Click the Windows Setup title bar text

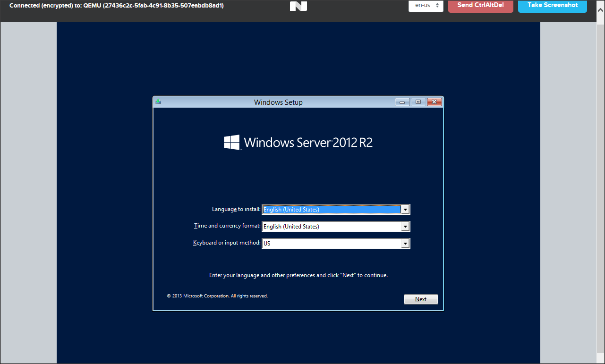(278, 102)
